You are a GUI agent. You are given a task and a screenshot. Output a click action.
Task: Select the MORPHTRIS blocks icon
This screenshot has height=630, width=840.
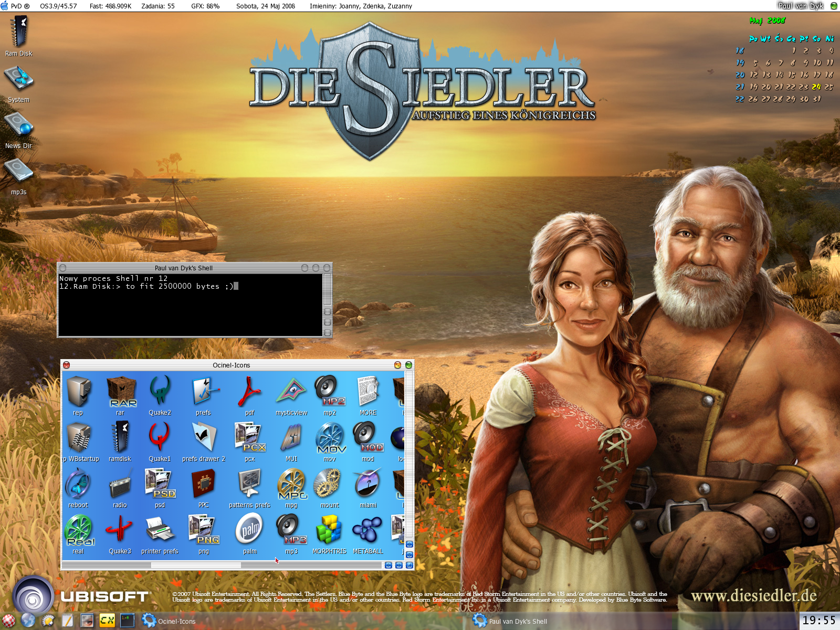[x=330, y=534]
